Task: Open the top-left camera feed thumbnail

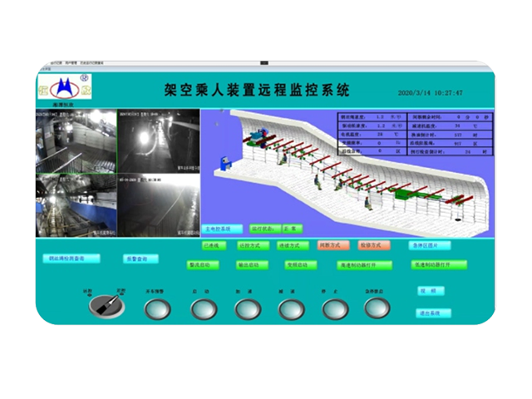Action: tap(76, 141)
